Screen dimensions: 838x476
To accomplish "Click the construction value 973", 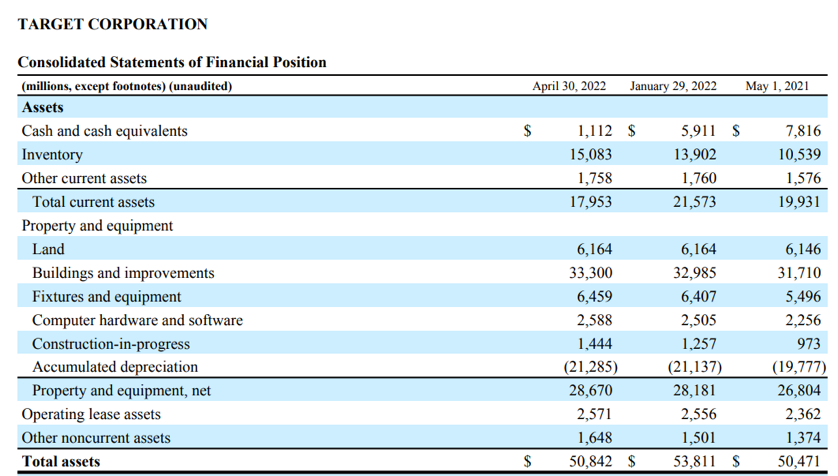I will click(809, 344).
